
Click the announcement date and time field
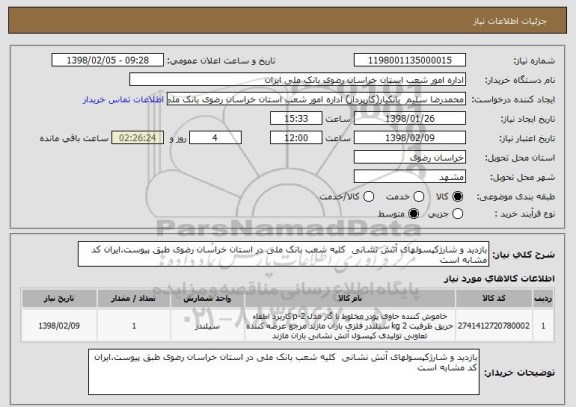[x=108, y=60]
